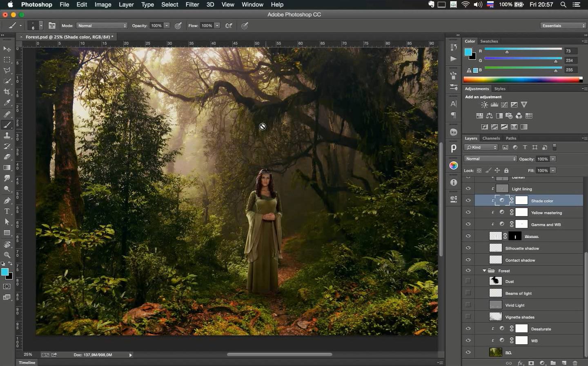588x366 pixels.
Task: Hide the Shade color layer
Action: coord(468,201)
